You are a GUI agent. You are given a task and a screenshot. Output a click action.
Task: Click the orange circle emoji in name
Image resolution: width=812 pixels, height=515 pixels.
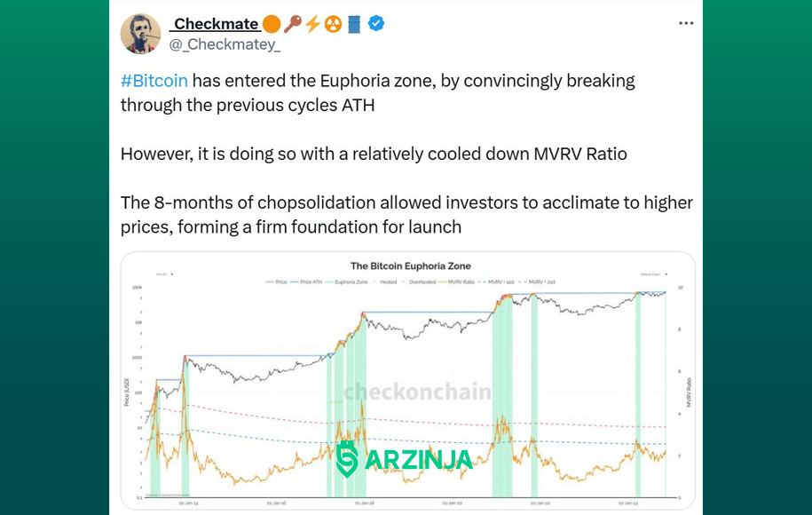click(272, 24)
